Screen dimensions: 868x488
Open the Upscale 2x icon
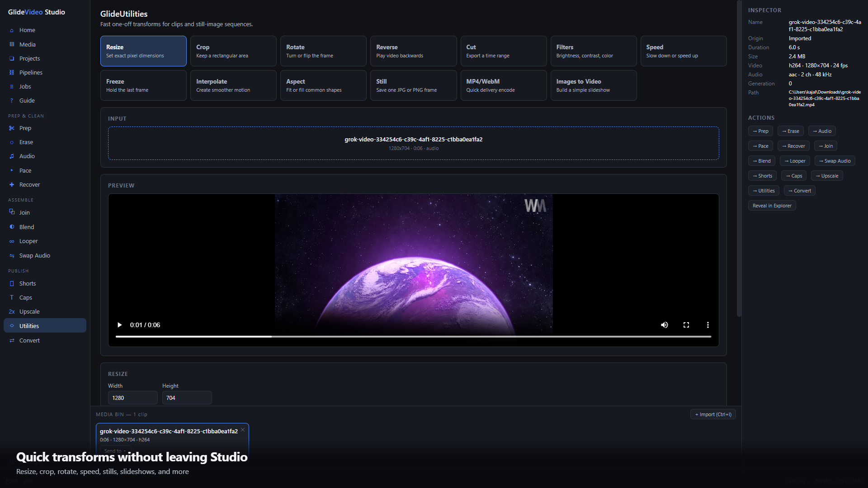12,312
